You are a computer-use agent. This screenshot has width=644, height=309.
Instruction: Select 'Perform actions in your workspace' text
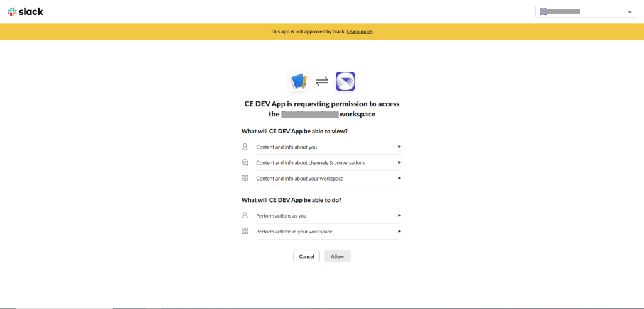294,232
